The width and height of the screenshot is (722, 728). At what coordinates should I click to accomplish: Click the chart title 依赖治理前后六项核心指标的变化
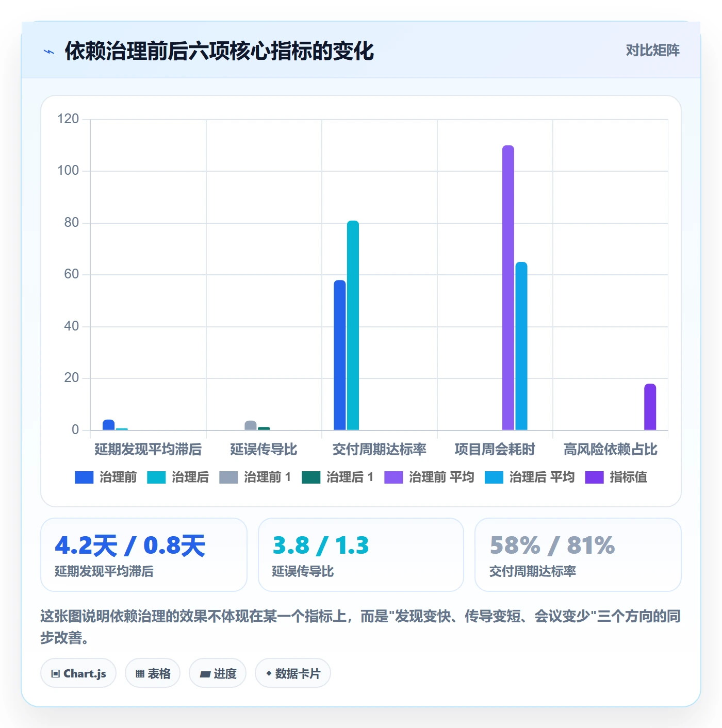pos(219,51)
